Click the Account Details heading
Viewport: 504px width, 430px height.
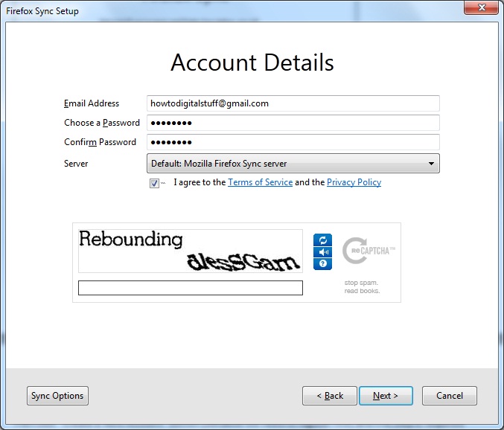[252, 62]
